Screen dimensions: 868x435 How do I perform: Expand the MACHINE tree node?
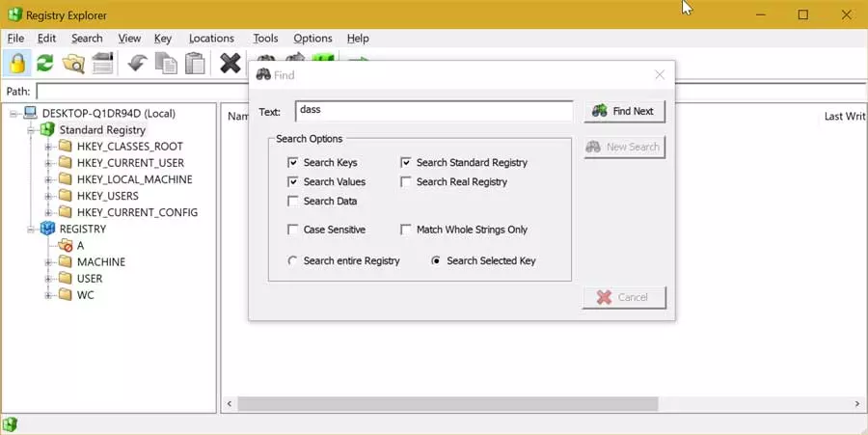48,261
